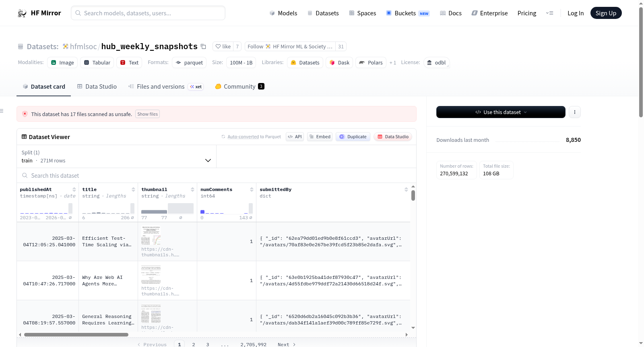This screenshot has width=644, height=347.
Task: Open the expanded navigation menu icon
Action: 549,13
